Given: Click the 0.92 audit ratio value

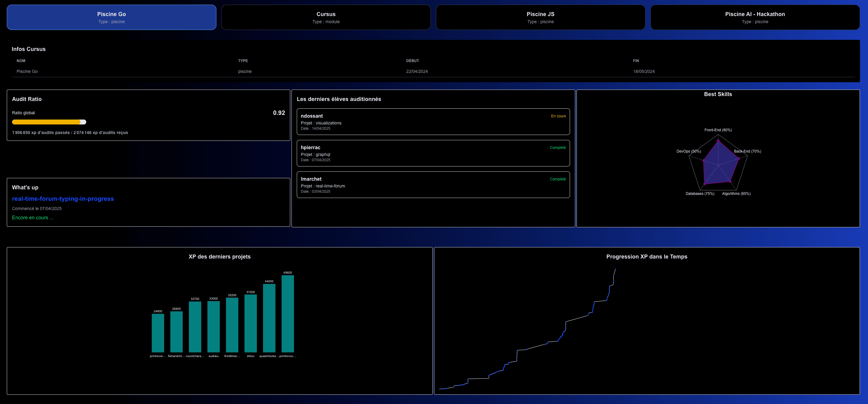Looking at the screenshot, I should [x=279, y=113].
